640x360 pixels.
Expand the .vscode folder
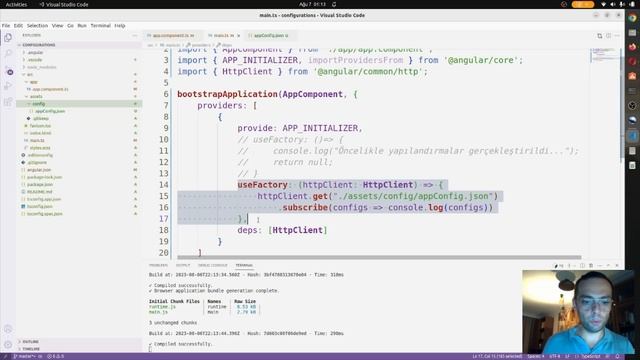pyautogui.click(x=35, y=60)
